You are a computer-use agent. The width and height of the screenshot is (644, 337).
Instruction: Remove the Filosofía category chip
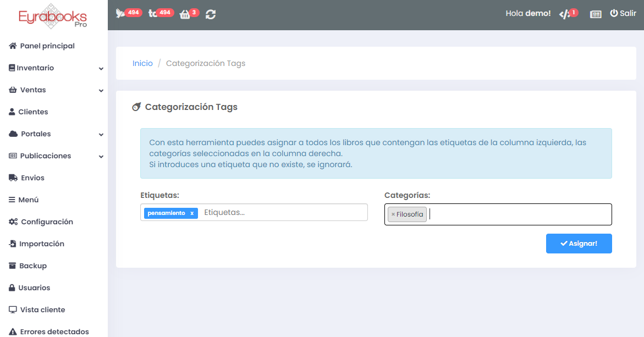tap(393, 214)
